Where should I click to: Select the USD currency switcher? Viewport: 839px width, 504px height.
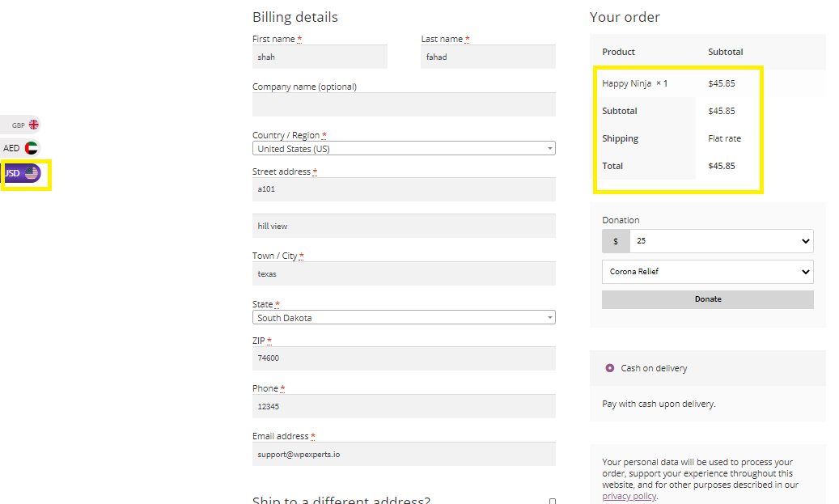[21, 173]
